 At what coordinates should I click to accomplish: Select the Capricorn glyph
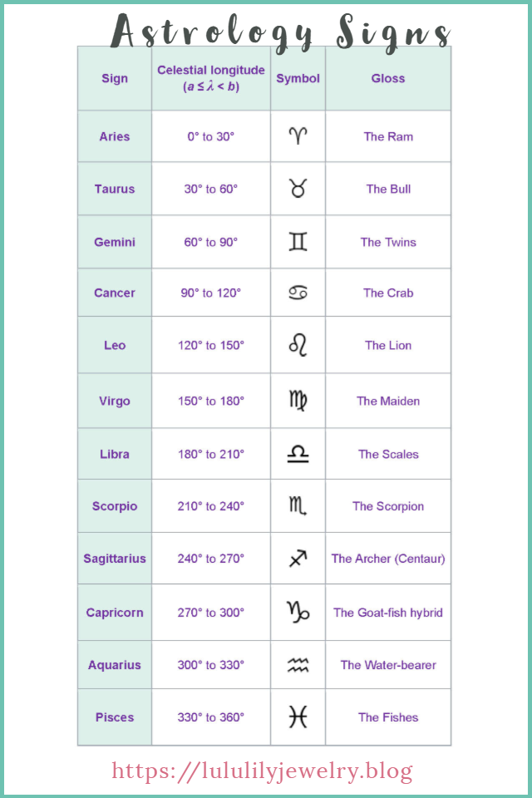click(298, 613)
